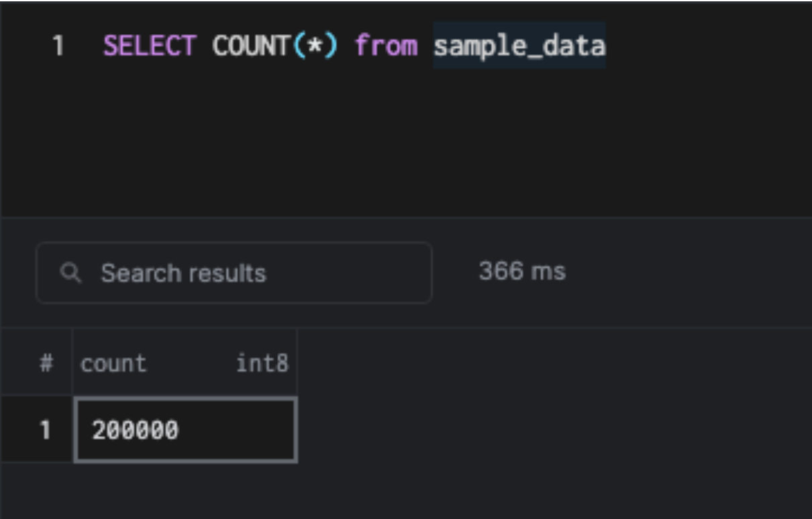Place cursor in the from keyword
812x519 pixels.
[386, 46]
